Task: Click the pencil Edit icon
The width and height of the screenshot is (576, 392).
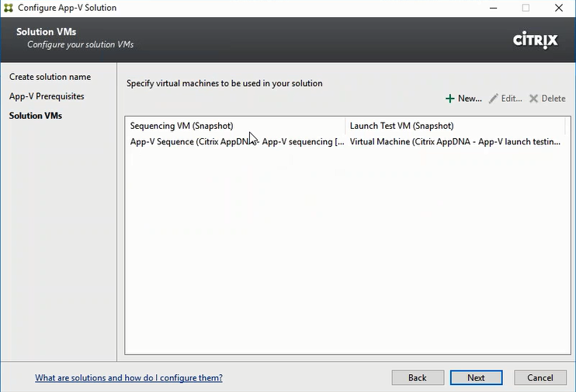Action: [494, 99]
